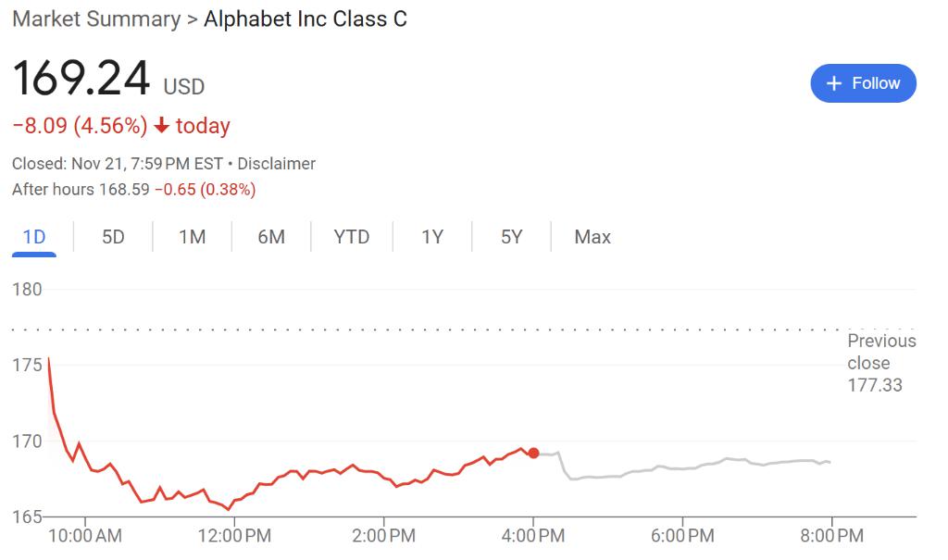The width and height of the screenshot is (948, 560).
Task: Switch to the 1M chart tab
Action: (x=192, y=237)
